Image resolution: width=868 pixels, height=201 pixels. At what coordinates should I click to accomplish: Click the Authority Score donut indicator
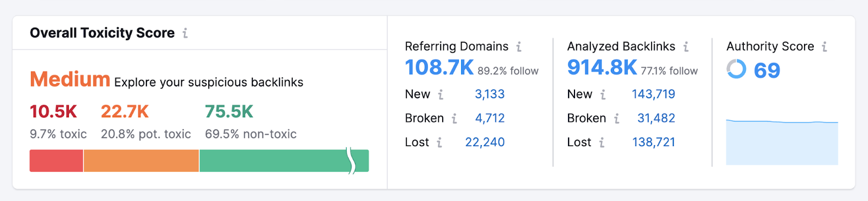pos(736,69)
